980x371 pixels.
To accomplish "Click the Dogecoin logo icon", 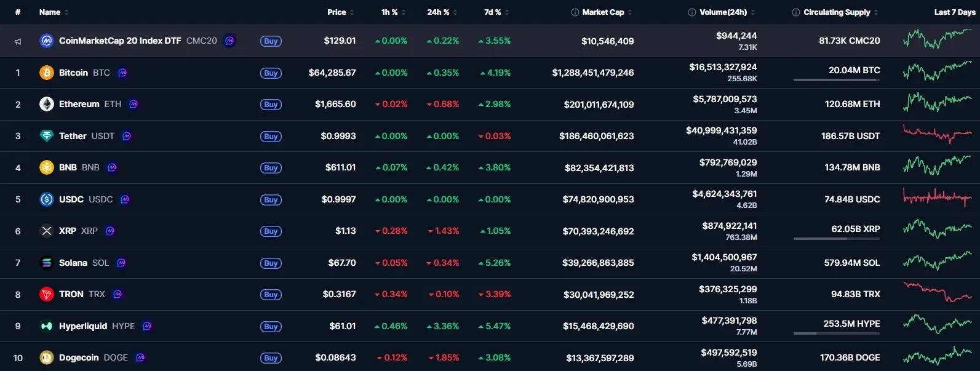I will click(x=47, y=357).
